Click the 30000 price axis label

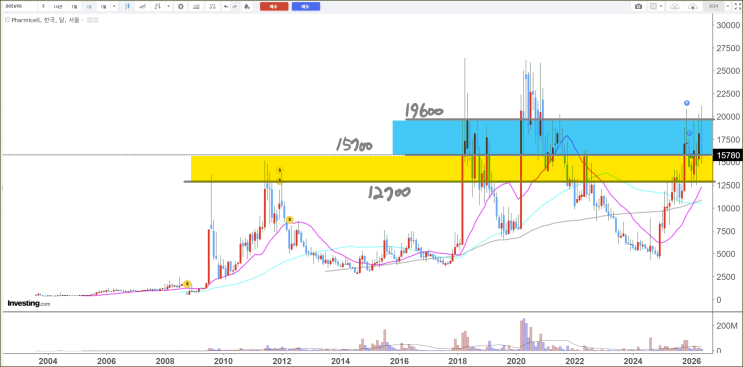pos(727,25)
